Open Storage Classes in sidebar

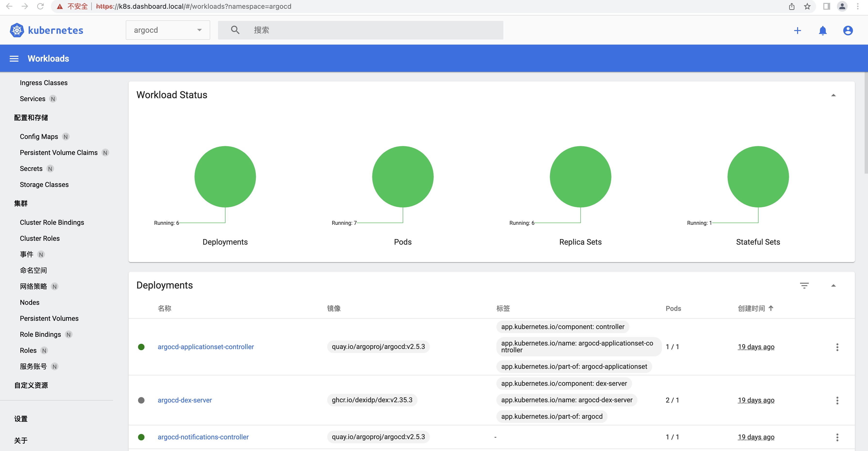(44, 185)
